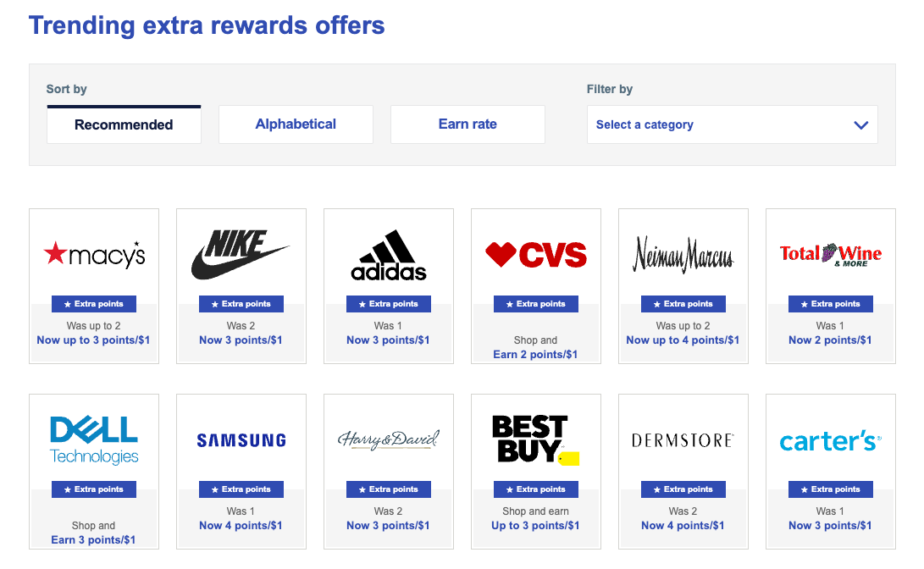Click "Now 3 points/$1" under Nike
The width and height of the screenshot is (924, 569).
coord(241,340)
